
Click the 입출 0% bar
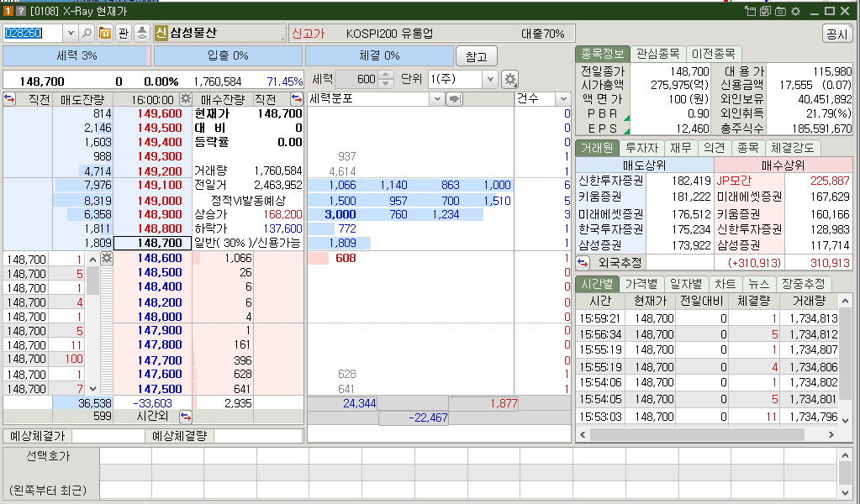click(228, 56)
